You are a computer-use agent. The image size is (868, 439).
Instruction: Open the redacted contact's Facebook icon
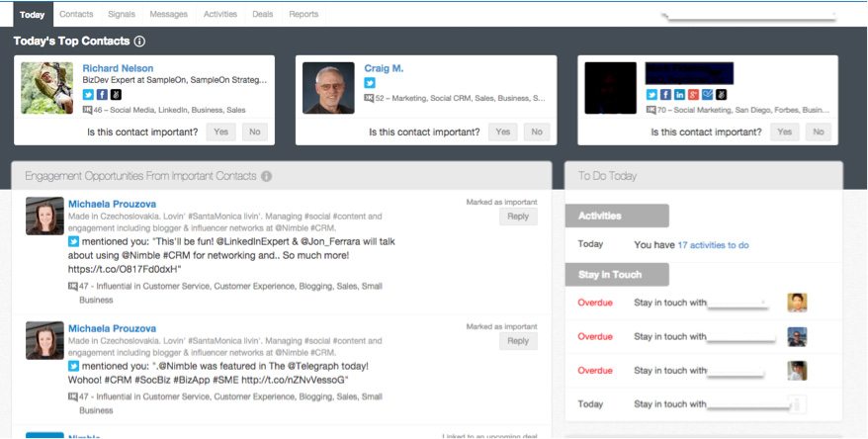point(666,95)
